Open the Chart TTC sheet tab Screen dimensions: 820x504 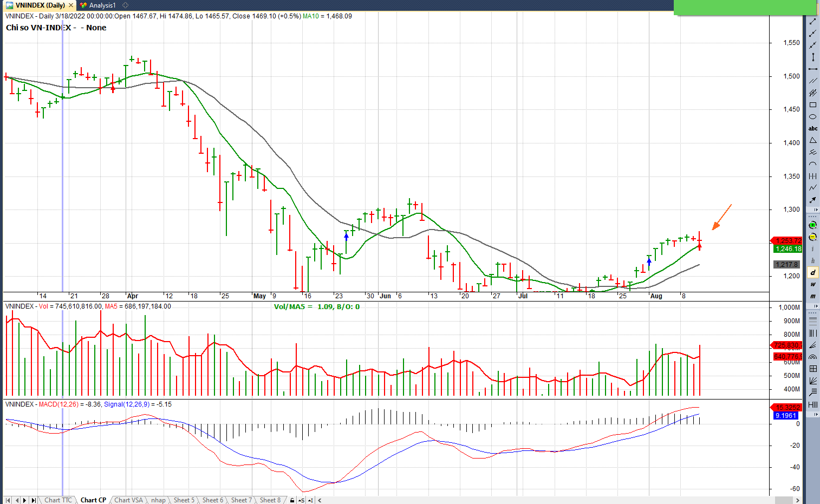[58, 500]
